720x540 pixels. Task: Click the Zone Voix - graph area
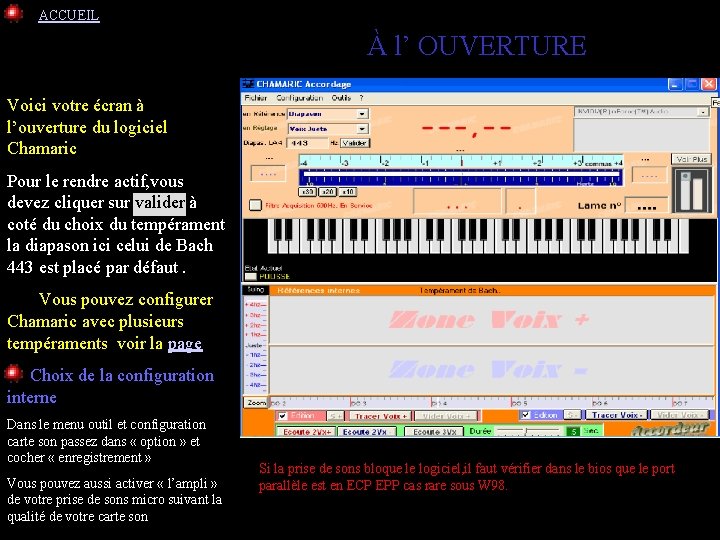(x=491, y=370)
